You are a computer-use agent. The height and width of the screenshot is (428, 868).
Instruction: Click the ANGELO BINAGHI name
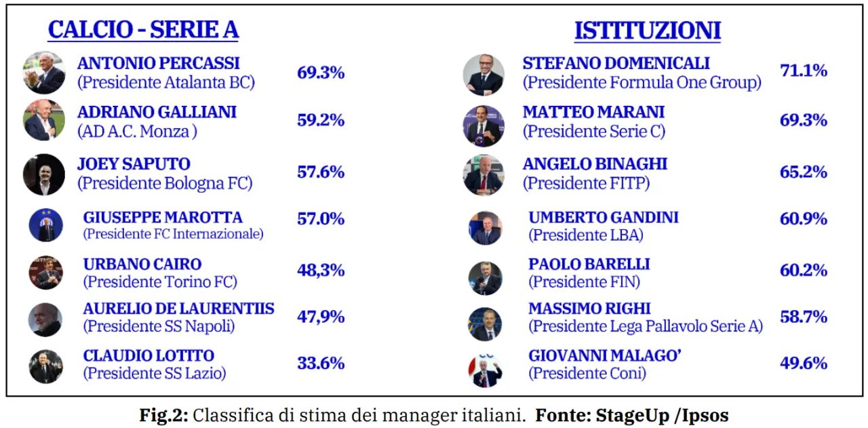[x=595, y=164]
